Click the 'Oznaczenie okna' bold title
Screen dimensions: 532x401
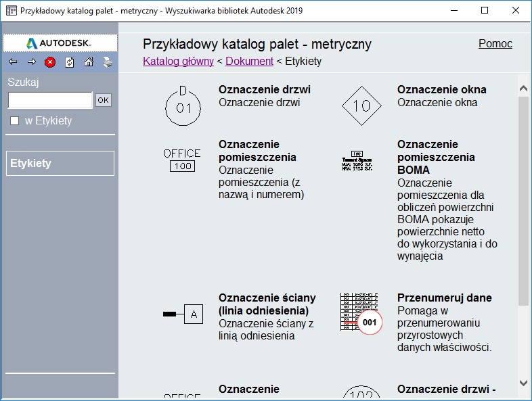tap(442, 89)
